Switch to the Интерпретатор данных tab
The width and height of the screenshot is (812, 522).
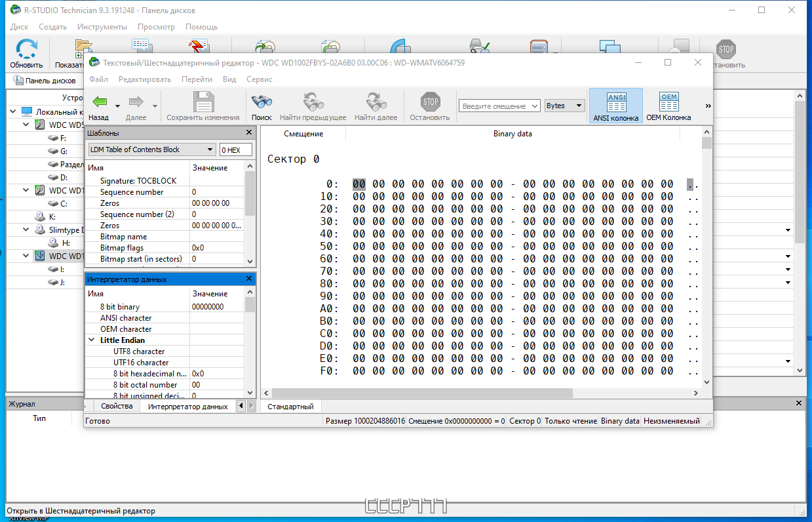187,407
